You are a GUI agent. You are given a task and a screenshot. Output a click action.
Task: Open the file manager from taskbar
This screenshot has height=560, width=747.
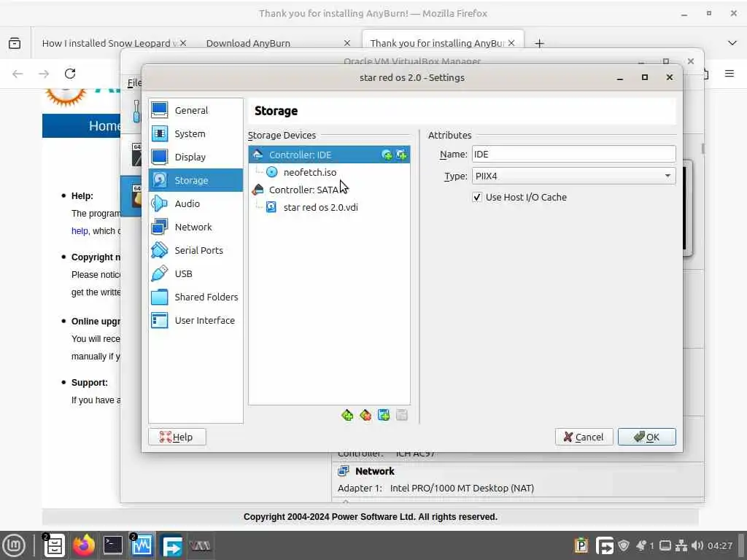point(54,545)
